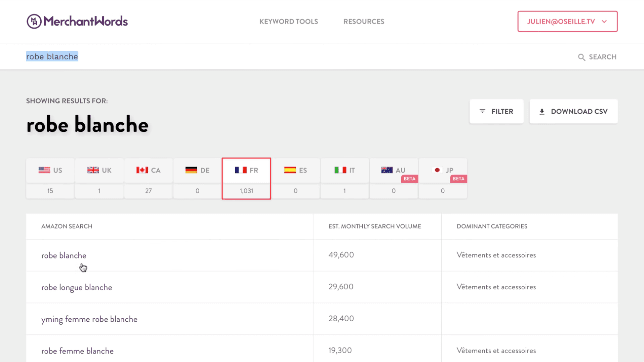
Task: Click the magnifying glass search icon
Action: pos(581,57)
